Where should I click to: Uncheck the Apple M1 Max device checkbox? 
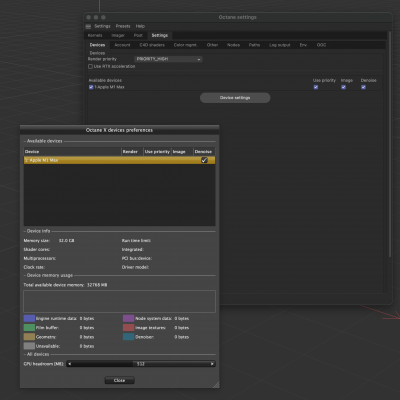click(91, 87)
